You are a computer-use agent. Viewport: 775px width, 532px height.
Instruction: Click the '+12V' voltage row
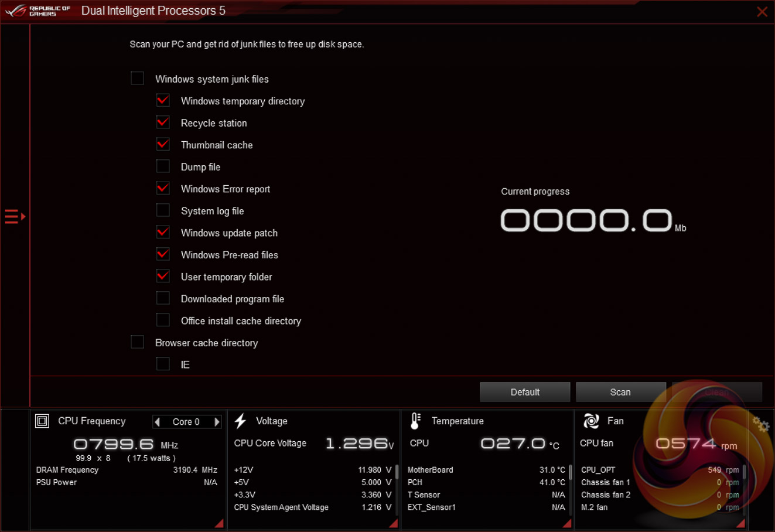click(x=313, y=470)
